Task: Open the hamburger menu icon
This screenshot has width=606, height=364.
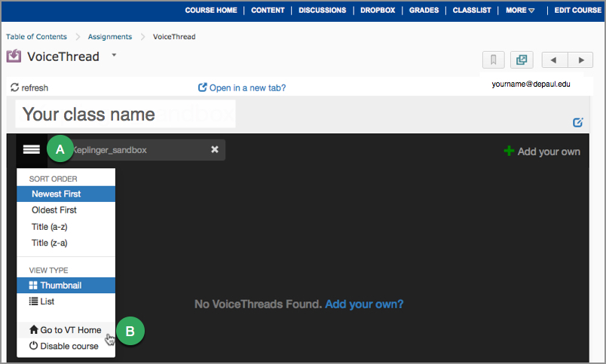Action: pos(32,149)
